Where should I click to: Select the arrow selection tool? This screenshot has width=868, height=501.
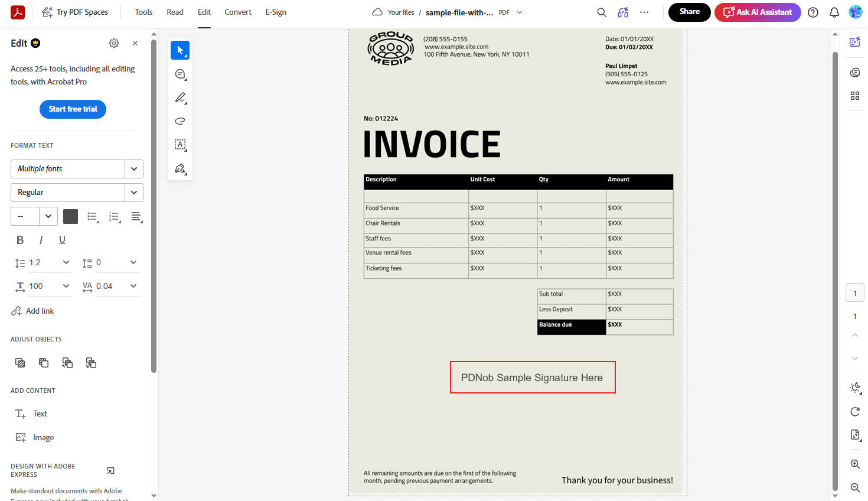pos(180,50)
